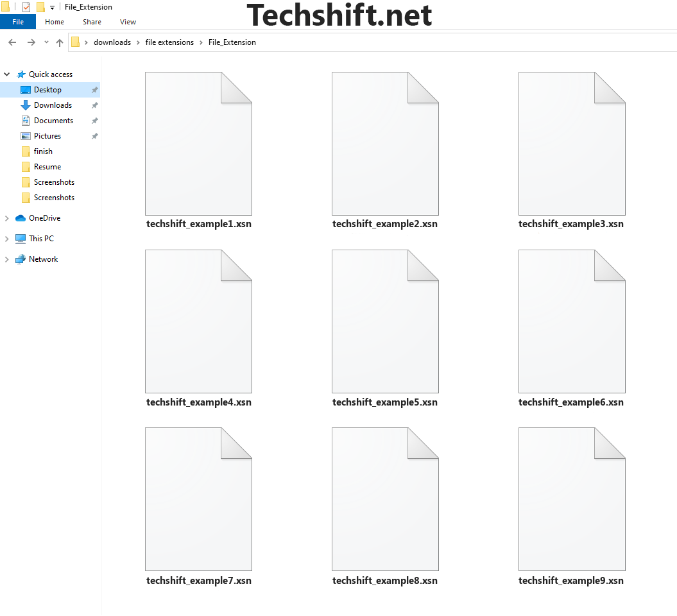Open Pictures in the navigation pane
The height and width of the screenshot is (616, 677).
click(47, 136)
